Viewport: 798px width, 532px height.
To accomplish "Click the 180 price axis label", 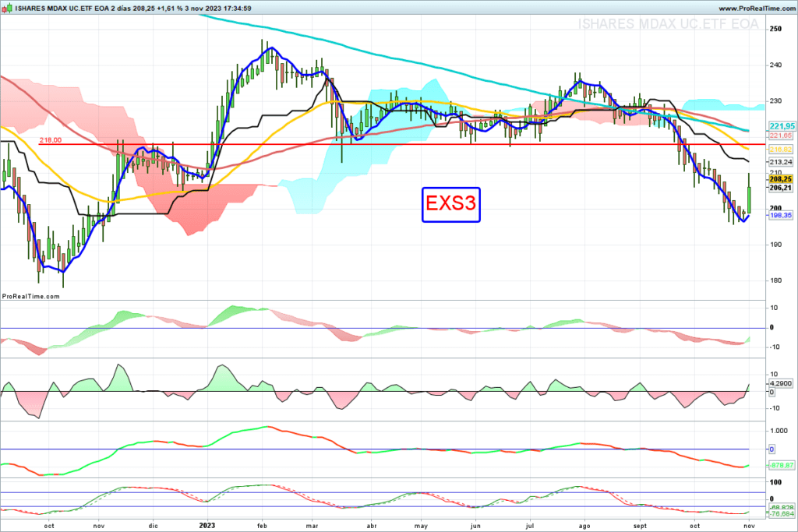I will (775, 280).
